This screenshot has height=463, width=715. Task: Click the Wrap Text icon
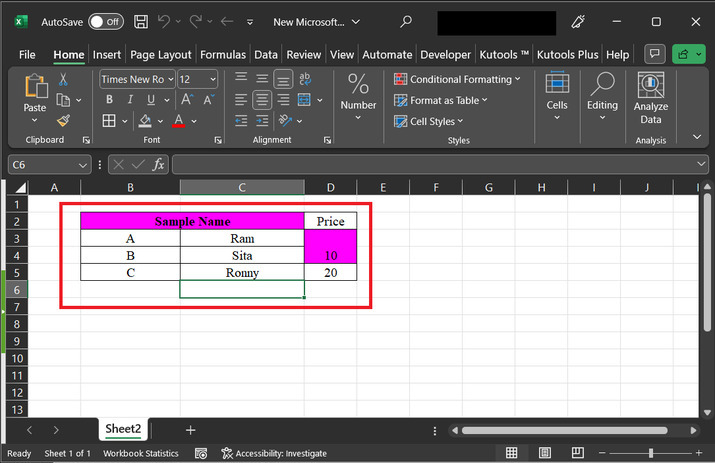305,79
